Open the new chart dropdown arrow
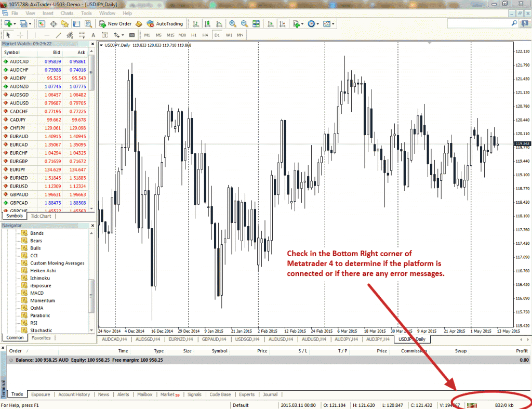532x409 pixels. pos(15,24)
